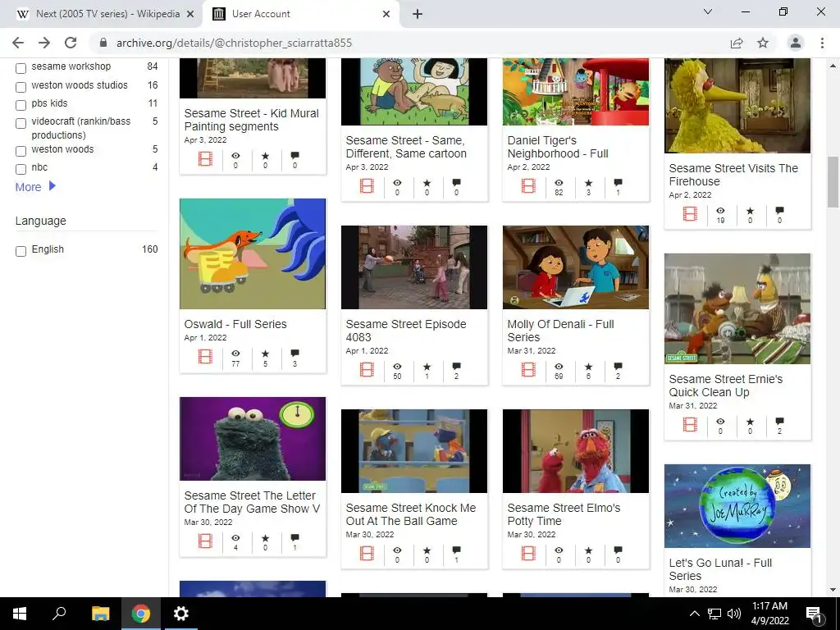The height and width of the screenshot is (630, 840).
Task: Toggle the videocraft (rankin/bass productions) checkbox
Action: point(21,123)
